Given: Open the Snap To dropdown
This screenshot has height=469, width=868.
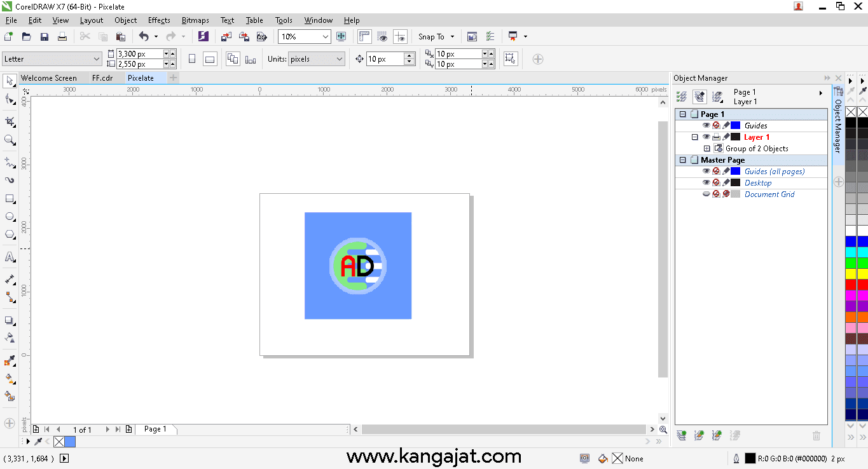Looking at the screenshot, I should (436, 37).
